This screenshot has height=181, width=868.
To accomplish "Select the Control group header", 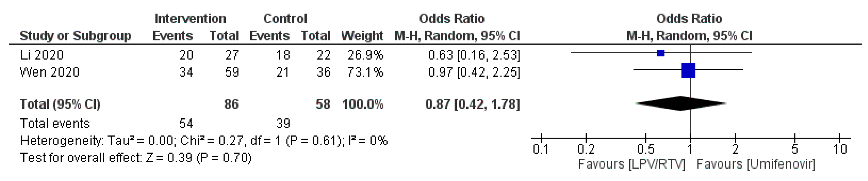I will (x=285, y=18).
